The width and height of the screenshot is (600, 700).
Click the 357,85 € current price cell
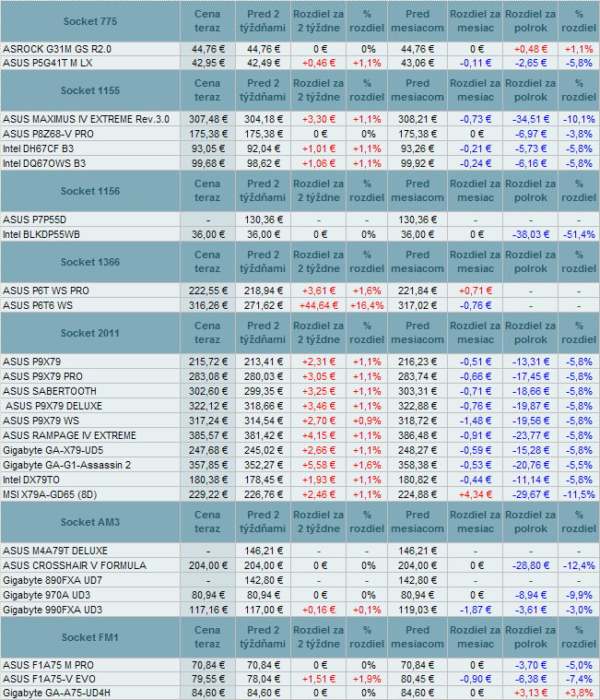pos(208,465)
